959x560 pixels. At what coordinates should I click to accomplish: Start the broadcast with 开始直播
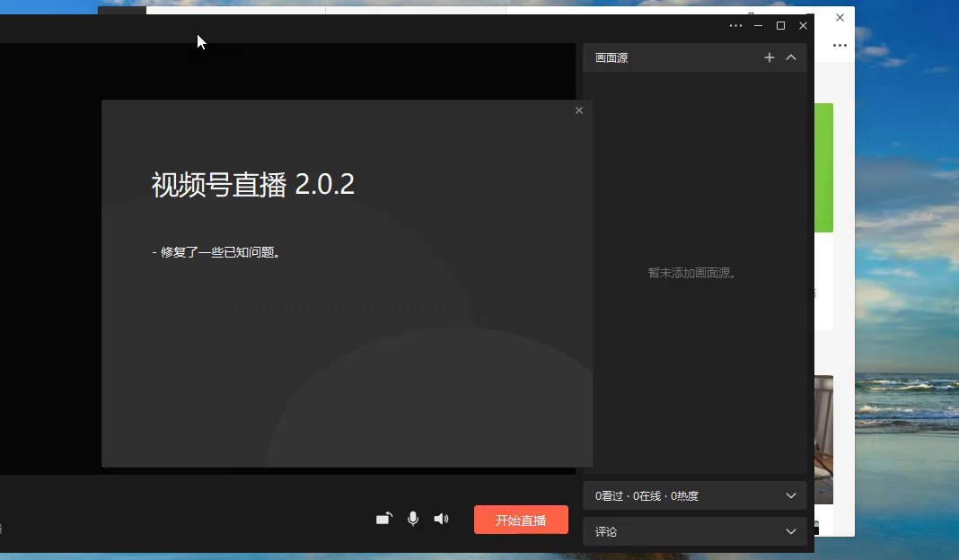[521, 520]
